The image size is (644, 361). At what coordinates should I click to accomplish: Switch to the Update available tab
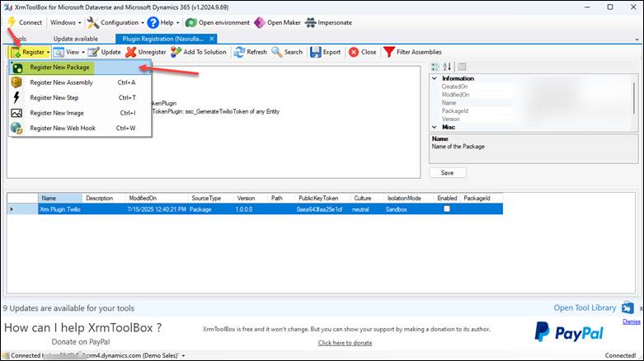76,39
